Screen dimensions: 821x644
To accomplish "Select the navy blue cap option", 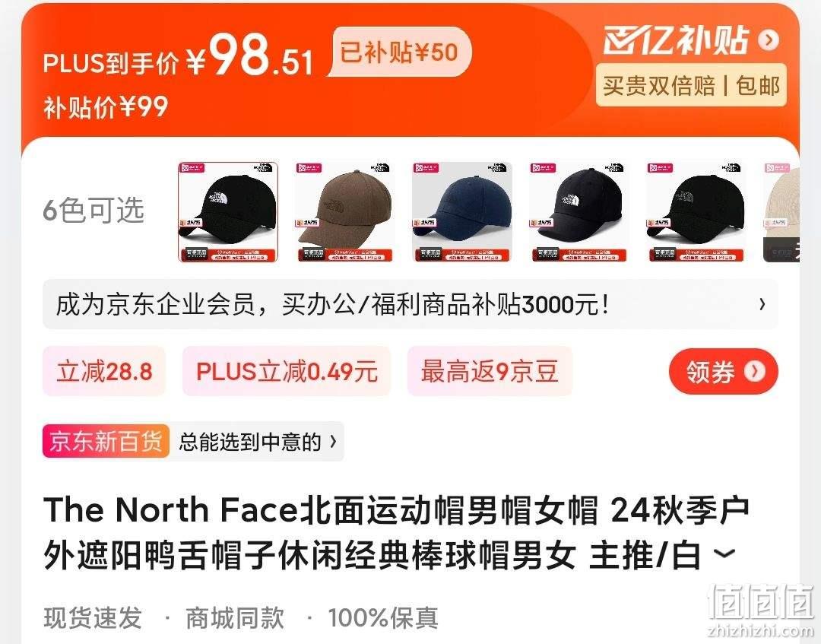I will point(462,212).
